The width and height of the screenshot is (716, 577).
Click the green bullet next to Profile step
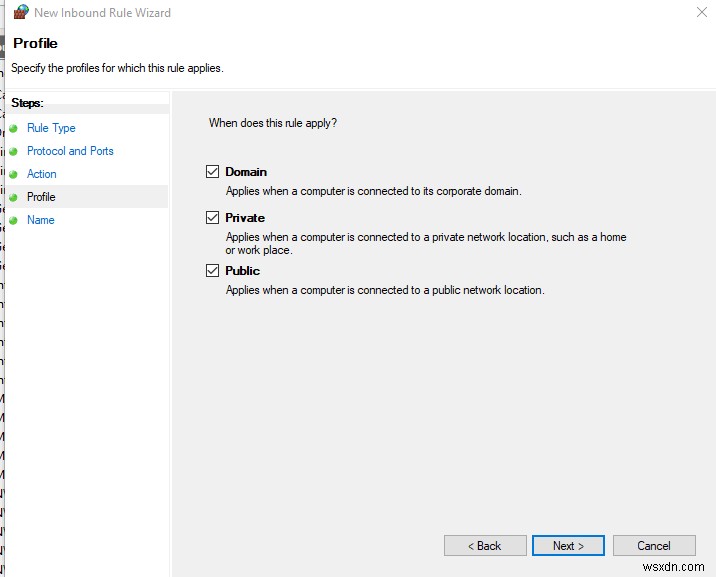pyautogui.click(x=14, y=197)
